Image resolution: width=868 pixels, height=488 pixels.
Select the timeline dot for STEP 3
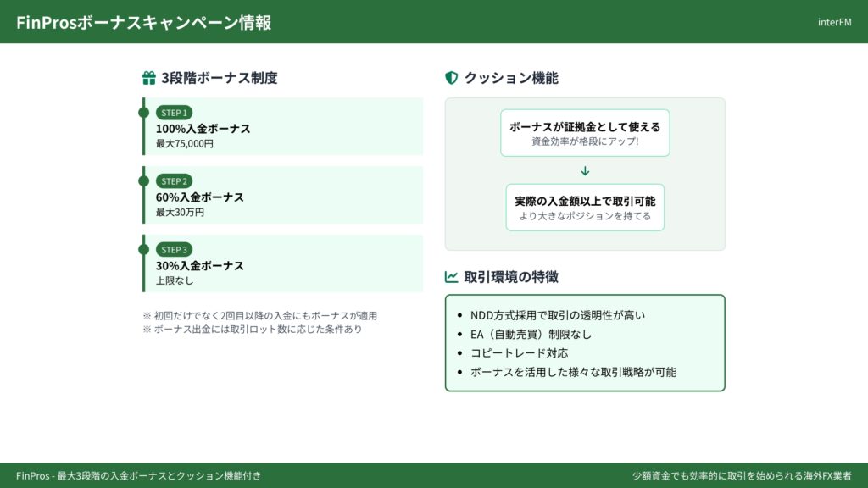[143, 249]
